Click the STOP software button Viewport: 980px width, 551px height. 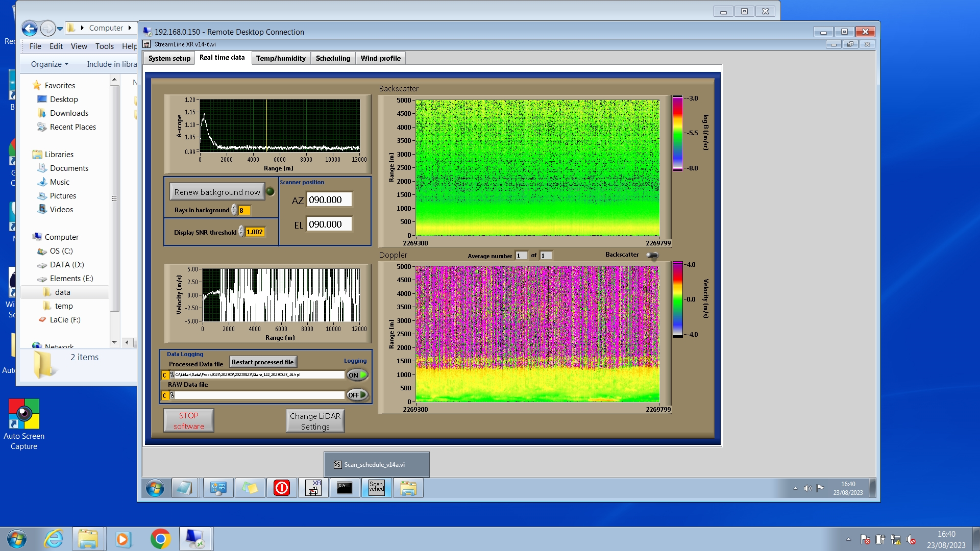[188, 421]
